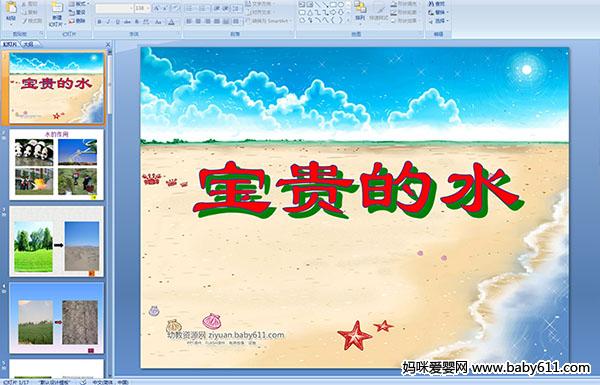Select the straight line shape in gallery
Screen dimensions: 600x385
[319, 5]
